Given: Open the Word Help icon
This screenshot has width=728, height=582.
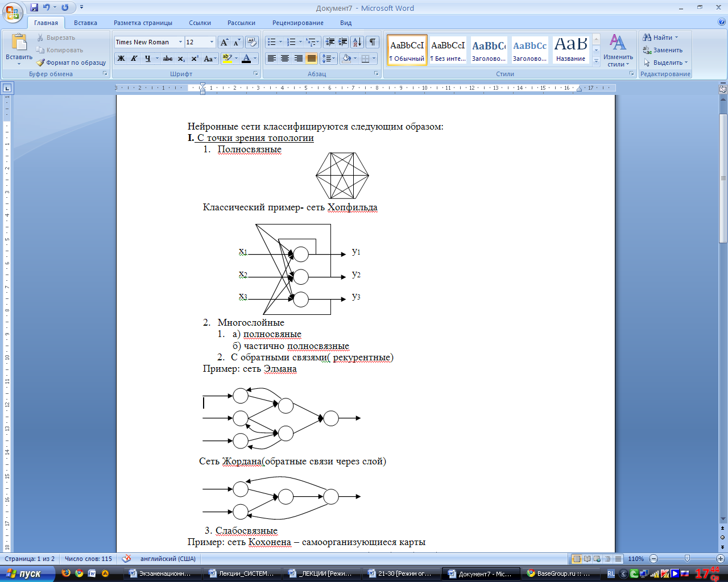Looking at the screenshot, I should (722, 23).
